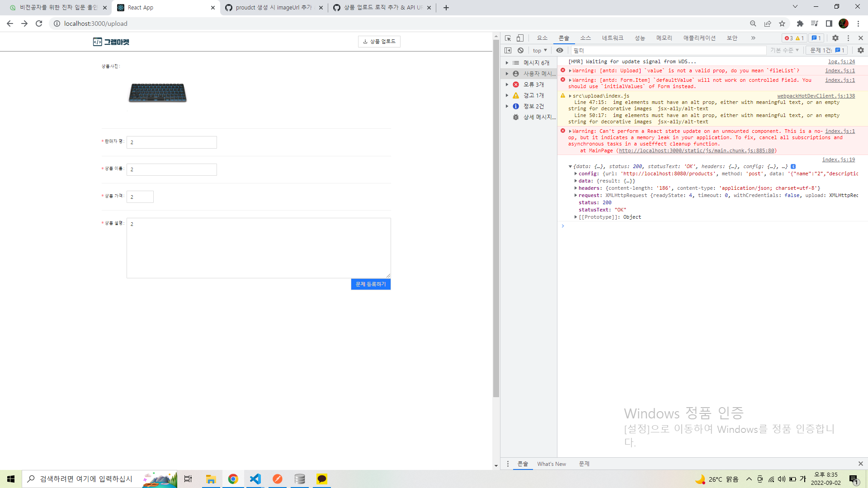
Task: Switch to the 네트워크 tab
Action: [613, 38]
